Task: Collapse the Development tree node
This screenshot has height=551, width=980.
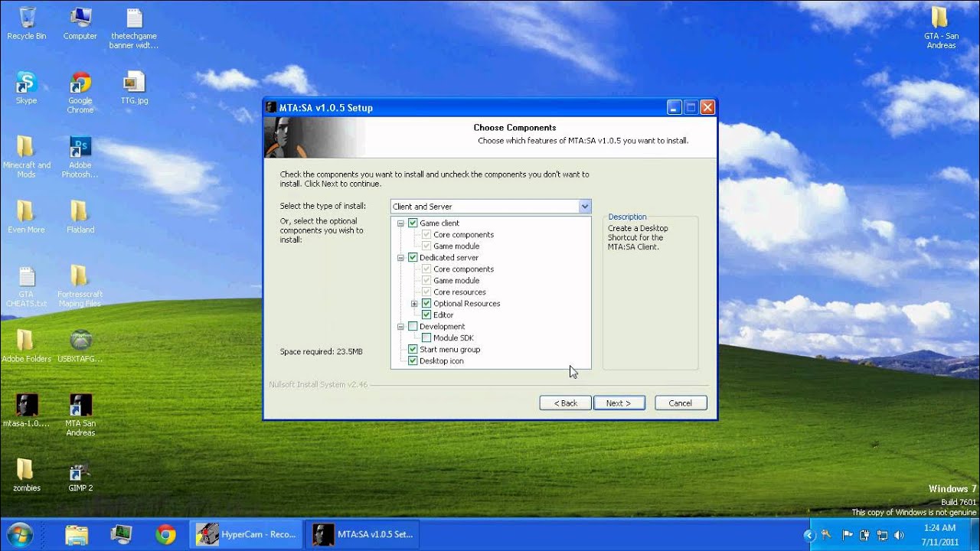Action: [400, 327]
